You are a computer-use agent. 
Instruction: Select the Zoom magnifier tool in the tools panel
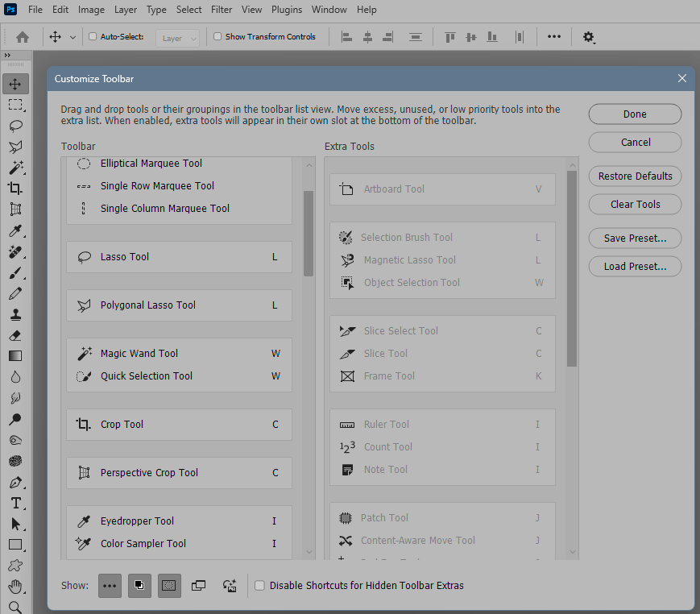click(x=15, y=607)
